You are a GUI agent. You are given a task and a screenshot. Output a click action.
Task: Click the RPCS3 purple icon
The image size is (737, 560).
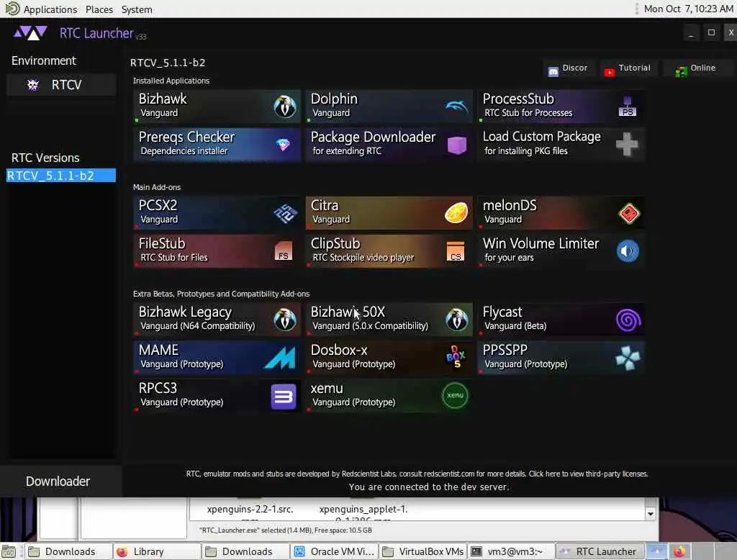[284, 397]
